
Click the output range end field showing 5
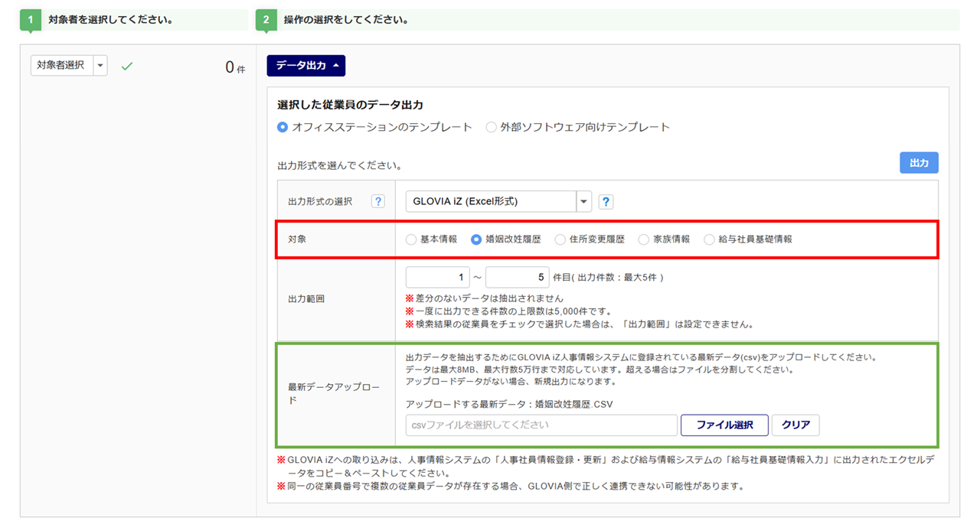[518, 278]
